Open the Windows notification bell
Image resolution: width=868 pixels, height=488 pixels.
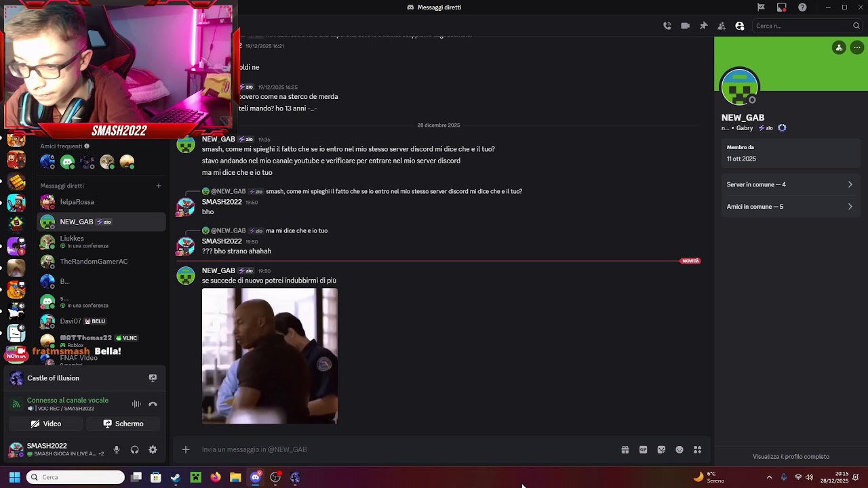coord(856,477)
